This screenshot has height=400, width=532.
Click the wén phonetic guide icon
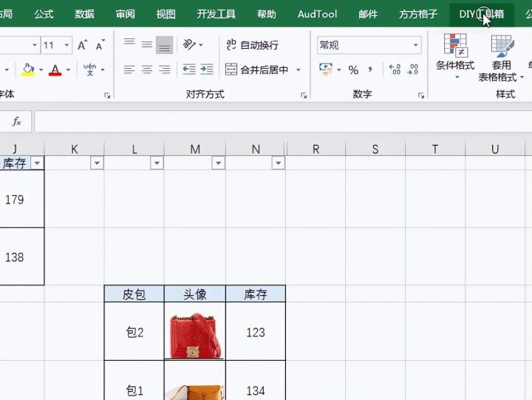point(89,70)
